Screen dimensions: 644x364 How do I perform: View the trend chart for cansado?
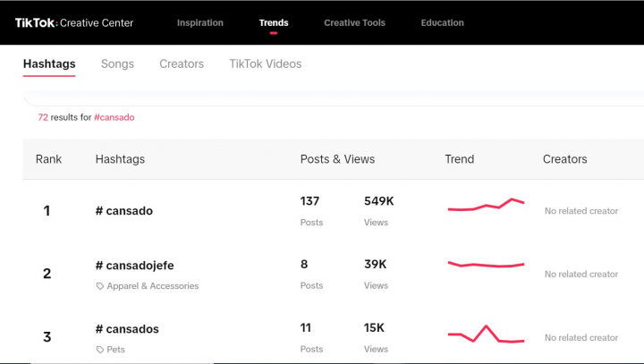pos(486,206)
